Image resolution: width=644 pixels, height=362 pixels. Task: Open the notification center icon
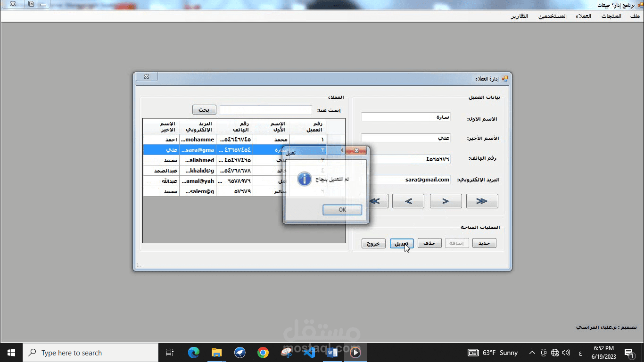point(629,353)
